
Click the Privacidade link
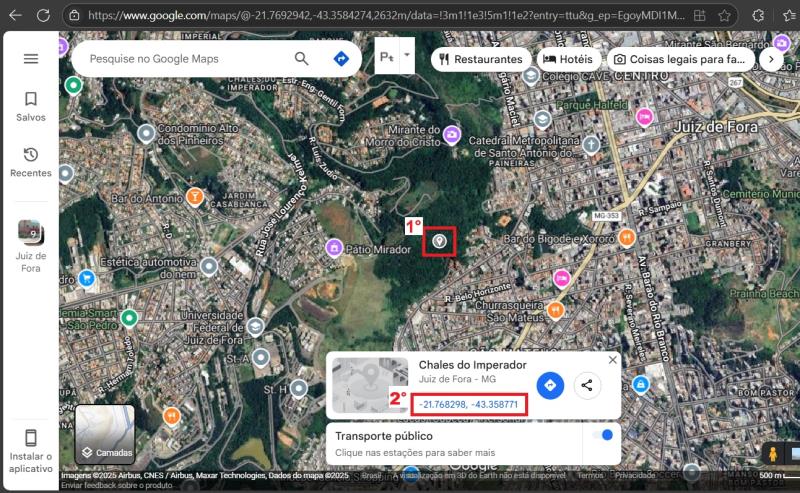click(635, 475)
